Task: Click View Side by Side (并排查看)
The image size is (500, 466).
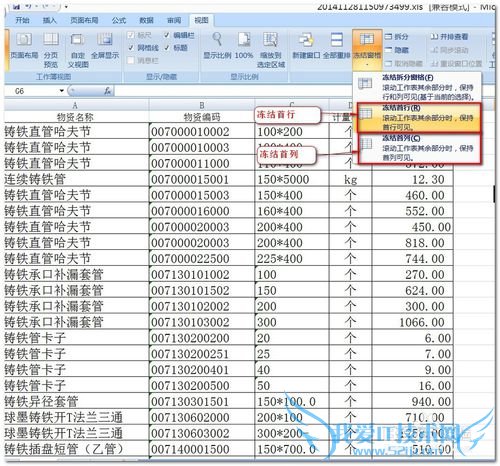Action: pos(449,36)
